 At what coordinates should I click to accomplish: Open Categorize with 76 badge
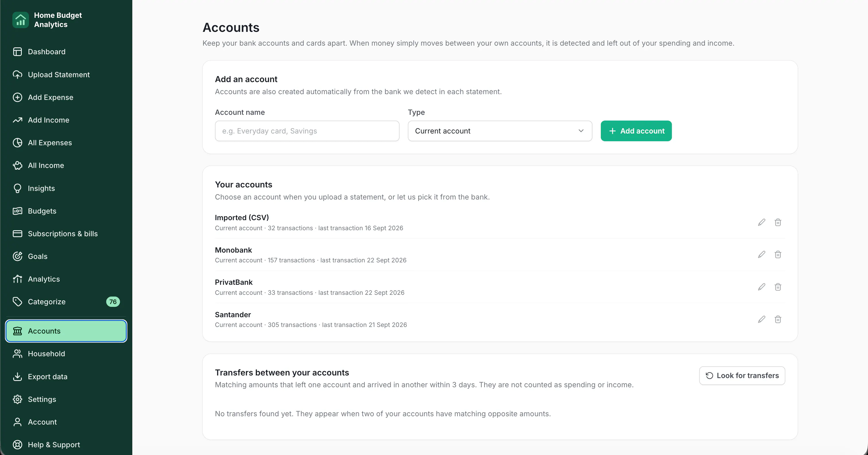pyautogui.click(x=66, y=302)
